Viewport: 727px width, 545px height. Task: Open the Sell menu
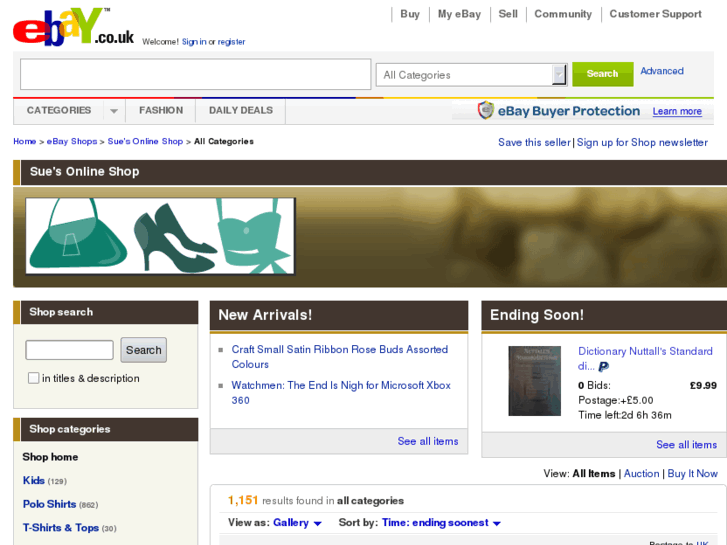pos(508,14)
